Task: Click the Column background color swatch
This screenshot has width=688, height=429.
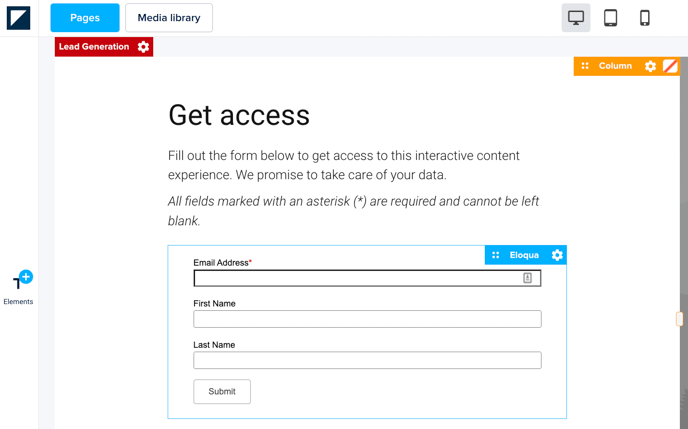Action: click(x=670, y=66)
